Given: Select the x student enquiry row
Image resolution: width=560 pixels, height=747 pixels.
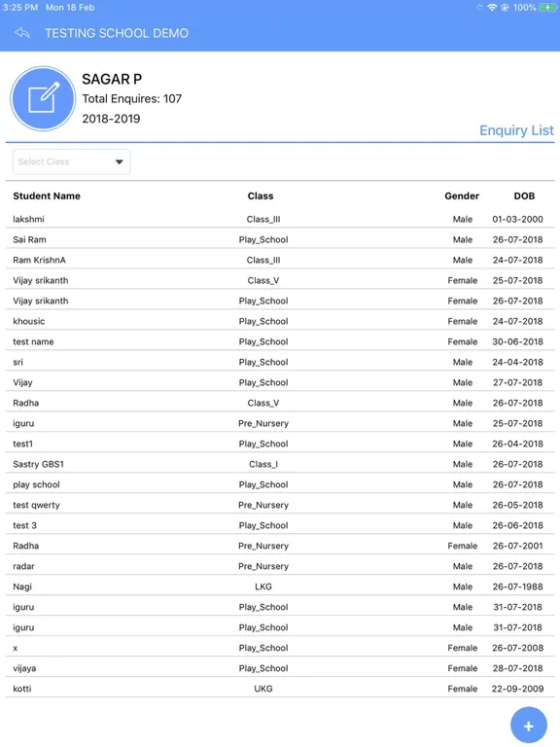Looking at the screenshot, I should coord(280,648).
